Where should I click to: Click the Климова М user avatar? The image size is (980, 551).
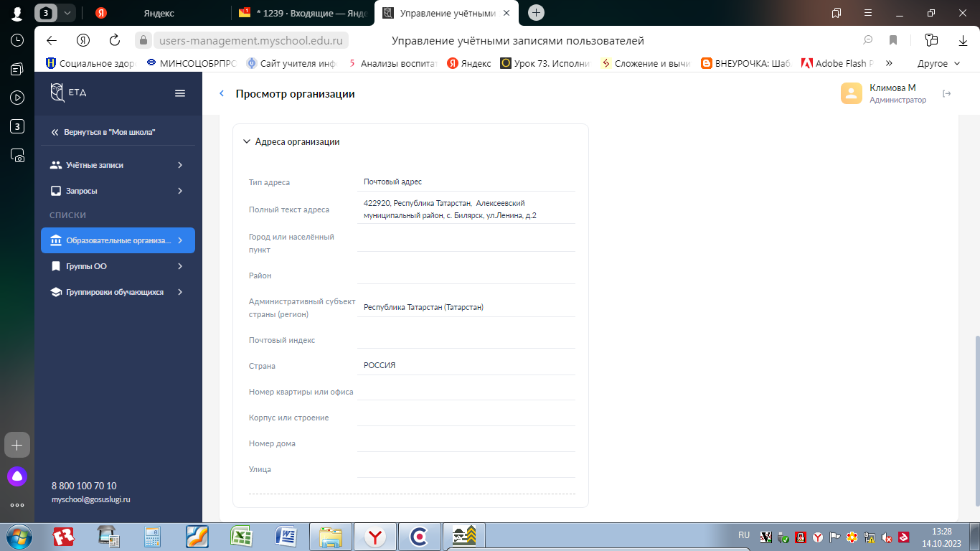click(x=851, y=94)
